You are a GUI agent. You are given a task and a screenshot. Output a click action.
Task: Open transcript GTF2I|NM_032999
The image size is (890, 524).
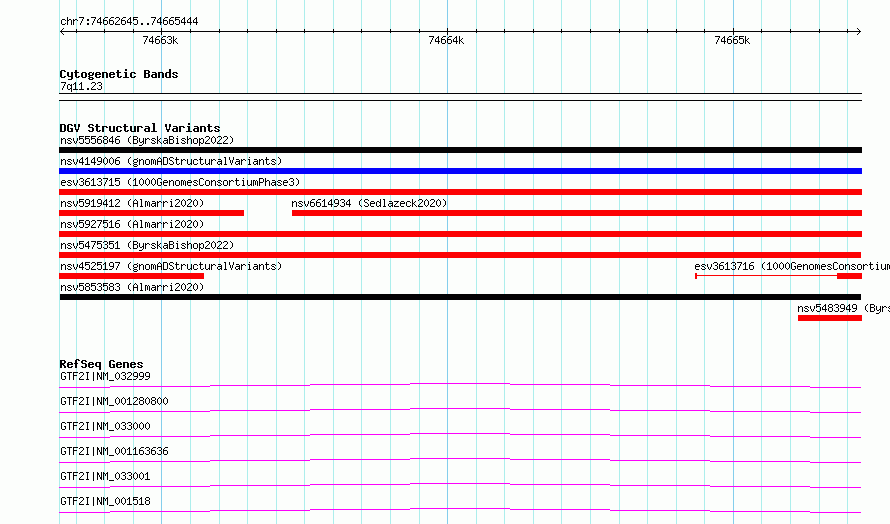[x=105, y=376]
